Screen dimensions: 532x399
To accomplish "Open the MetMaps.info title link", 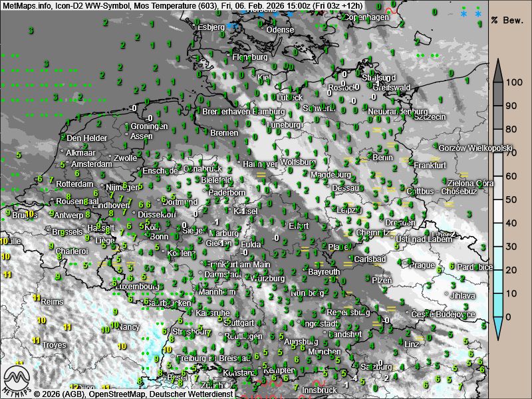I will pyautogui.click(x=27, y=5).
